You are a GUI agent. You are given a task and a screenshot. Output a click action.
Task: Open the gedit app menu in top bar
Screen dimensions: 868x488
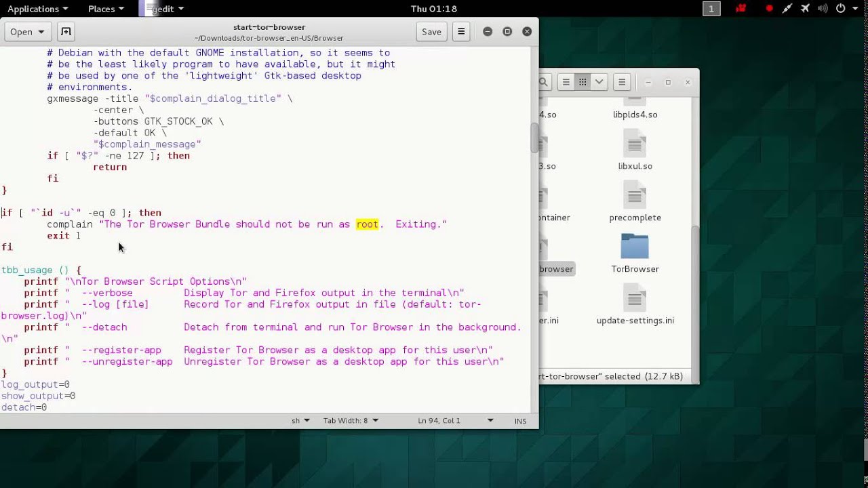(162, 9)
